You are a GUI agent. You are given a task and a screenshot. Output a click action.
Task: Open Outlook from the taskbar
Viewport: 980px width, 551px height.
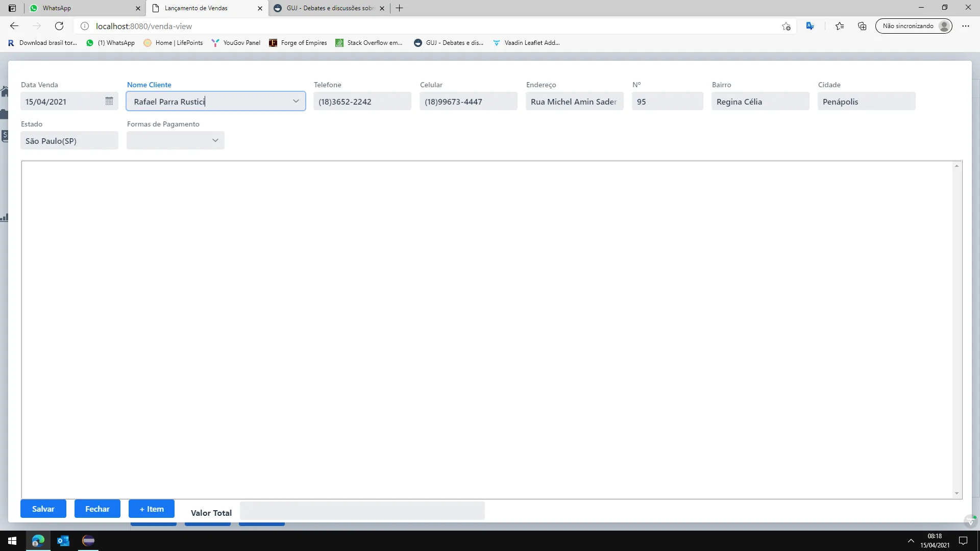point(63,541)
